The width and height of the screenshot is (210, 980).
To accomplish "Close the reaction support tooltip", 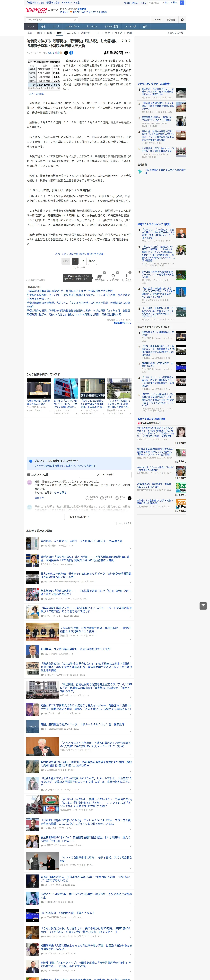I will pyautogui.click(x=91, y=276).
